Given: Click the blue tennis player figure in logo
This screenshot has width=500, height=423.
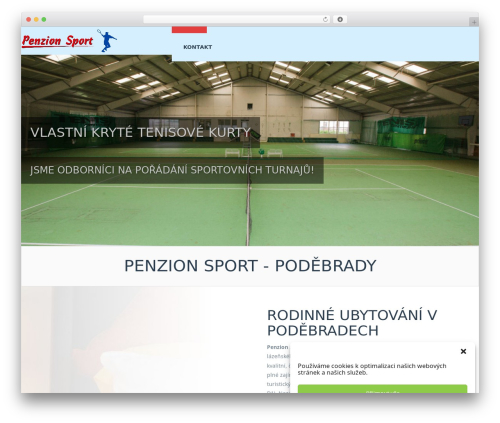Looking at the screenshot, I should tap(107, 40).
